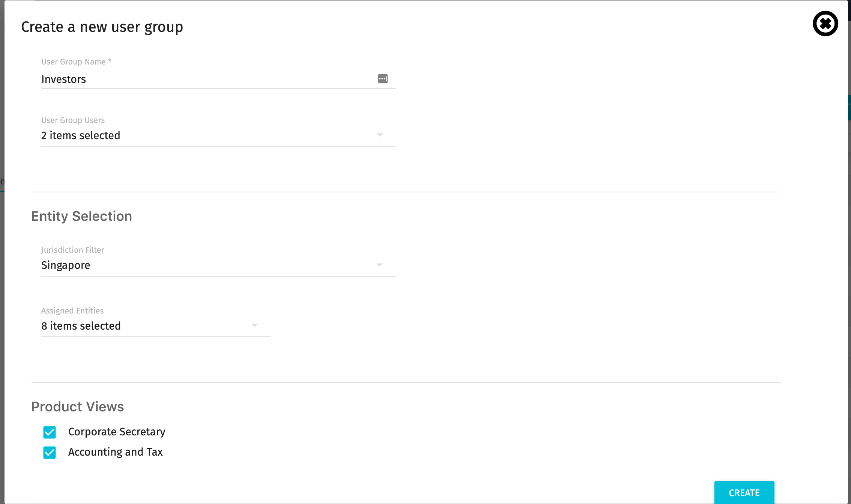851x504 pixels.
Task: Click the Singapore jurisdiction value
Action: pos(66,265)
